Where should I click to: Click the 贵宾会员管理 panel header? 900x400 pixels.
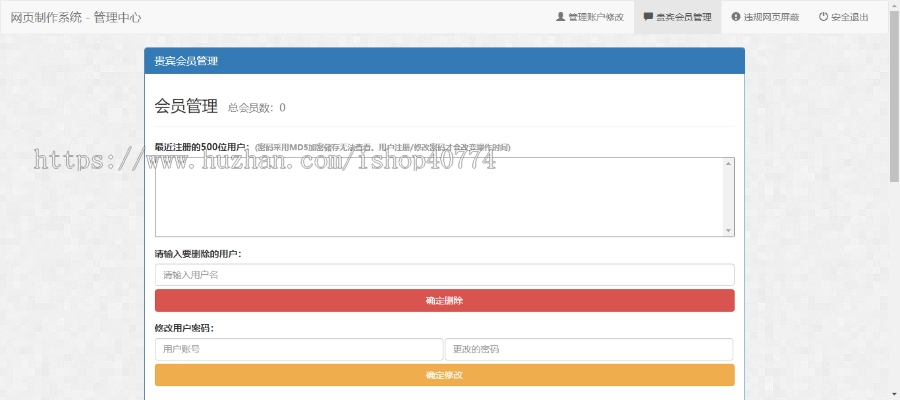click(x=445, y=61)
